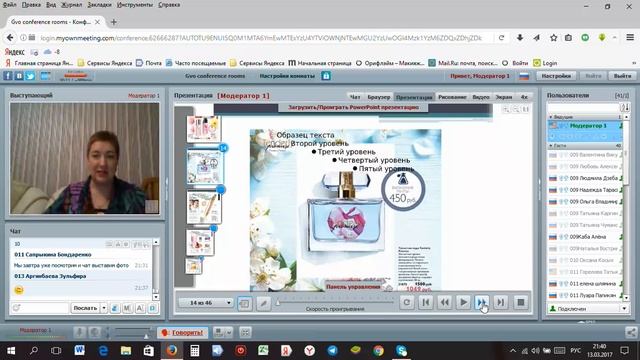Click the Настройки button in the header
Screen dimensions: 640x360
click(x=556, y=76)
